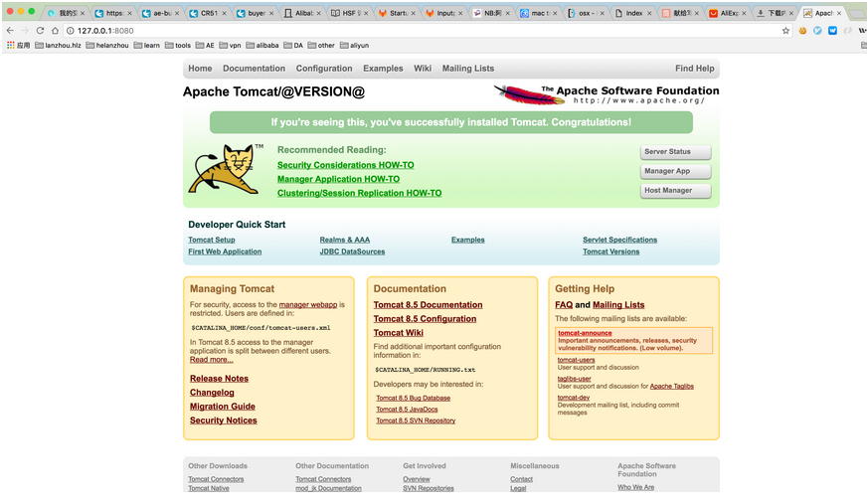
Task: Open the AE bookmark folder
Action: 205,46
